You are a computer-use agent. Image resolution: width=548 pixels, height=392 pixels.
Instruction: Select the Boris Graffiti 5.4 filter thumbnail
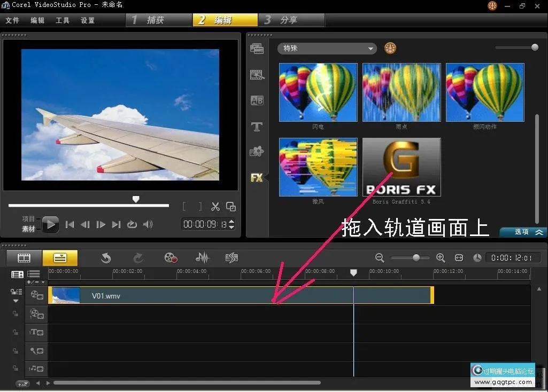[x=402, y=167]
